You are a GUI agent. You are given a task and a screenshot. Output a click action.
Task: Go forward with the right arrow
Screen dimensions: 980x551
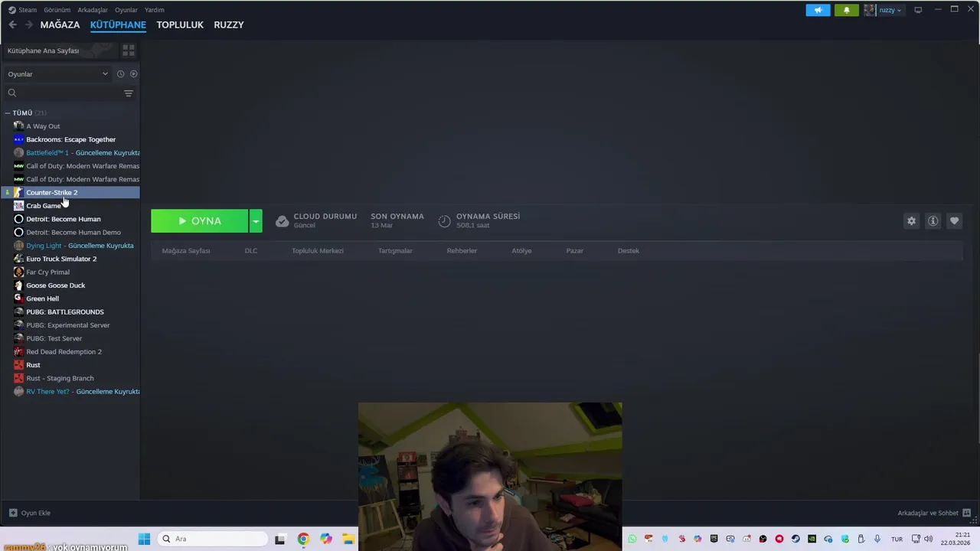pos(29,24)
